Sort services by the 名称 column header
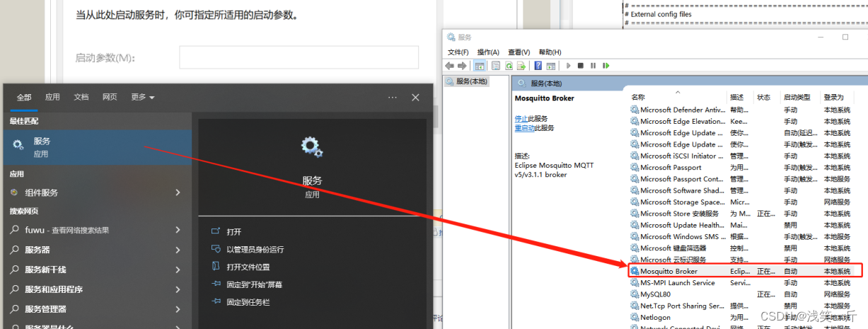Viewport: 868px width, 329px height. pos(638,97)
